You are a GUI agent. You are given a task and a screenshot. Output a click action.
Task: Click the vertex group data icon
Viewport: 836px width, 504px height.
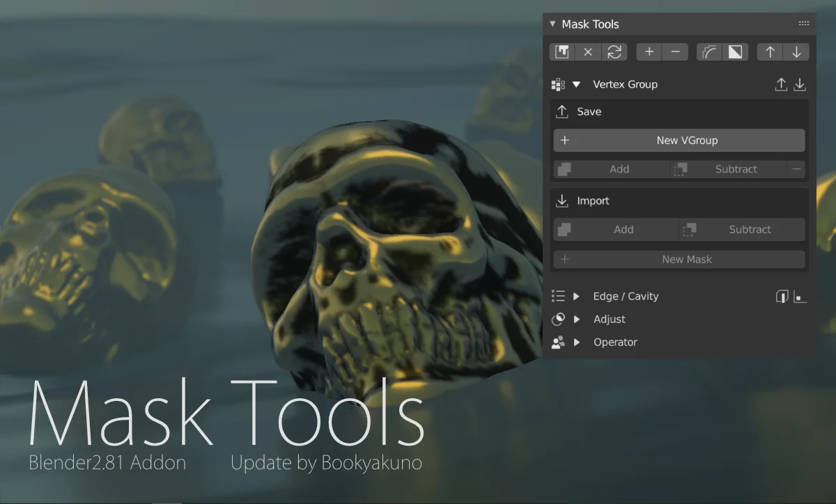pos(558,84)
